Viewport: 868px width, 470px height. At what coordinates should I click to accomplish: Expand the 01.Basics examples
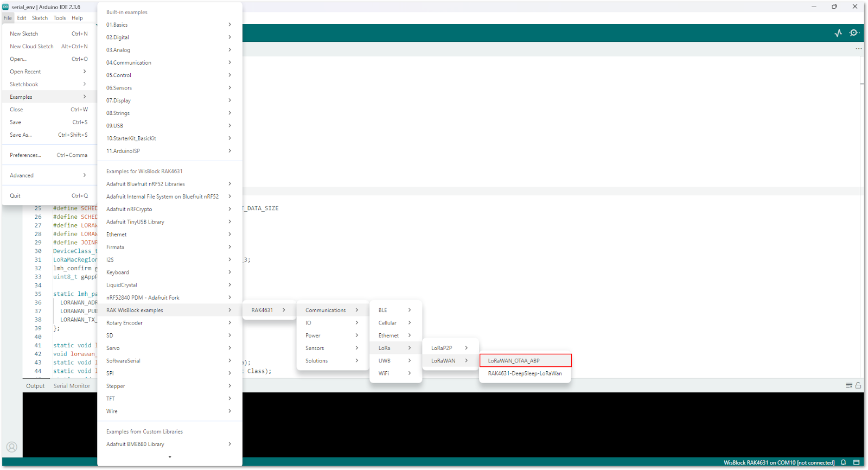point(169,25)
